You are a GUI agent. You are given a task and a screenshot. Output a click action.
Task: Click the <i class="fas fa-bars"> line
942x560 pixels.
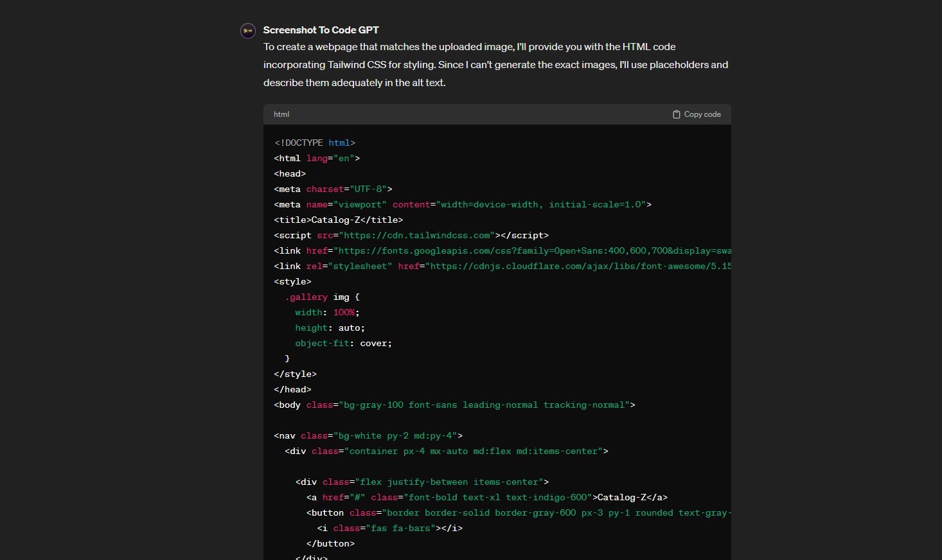tap(390, 528)
